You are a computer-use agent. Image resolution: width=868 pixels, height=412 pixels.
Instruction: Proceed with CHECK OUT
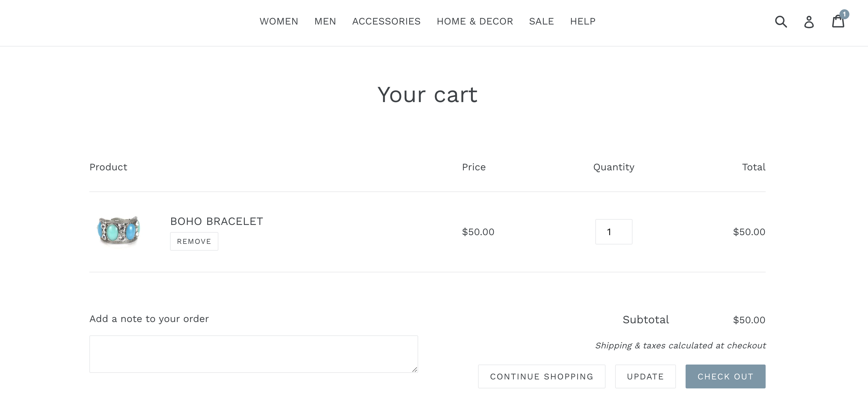click(x=726, y=376)
